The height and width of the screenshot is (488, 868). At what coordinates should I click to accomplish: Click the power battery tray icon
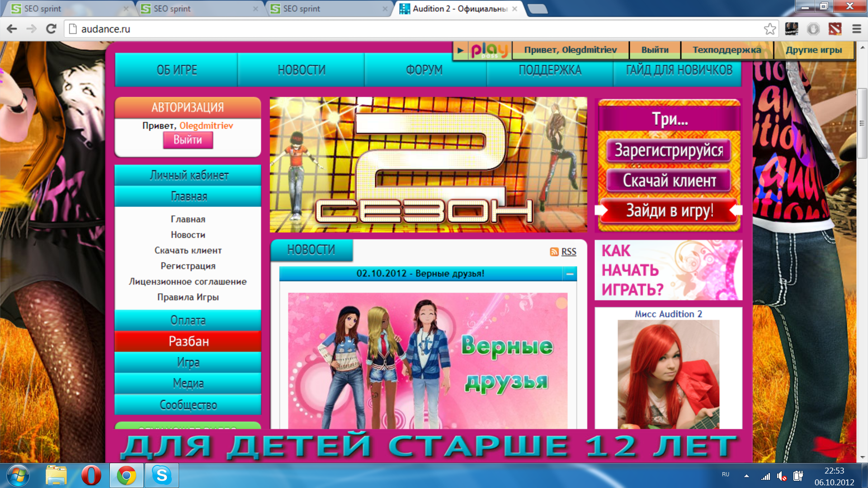(x=798, y=476)
